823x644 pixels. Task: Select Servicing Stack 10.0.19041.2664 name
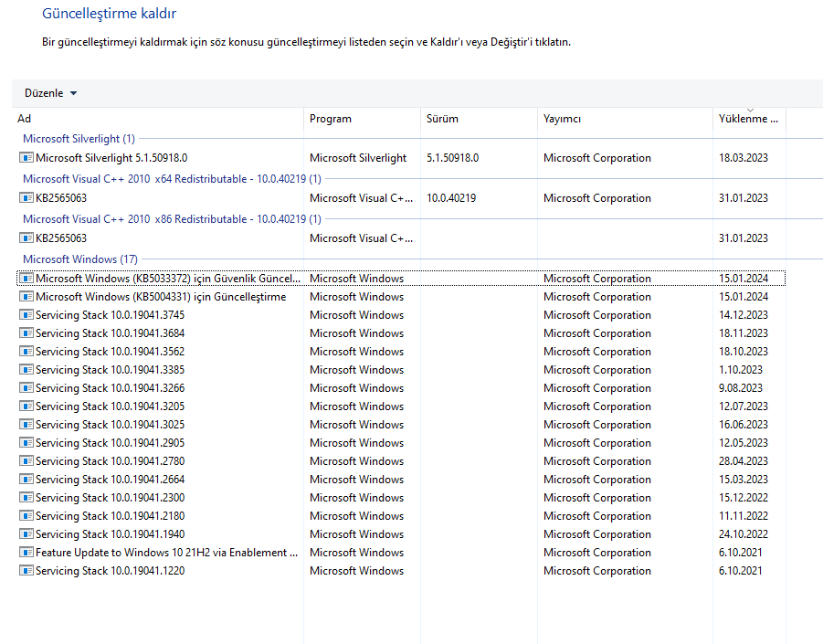111,480
